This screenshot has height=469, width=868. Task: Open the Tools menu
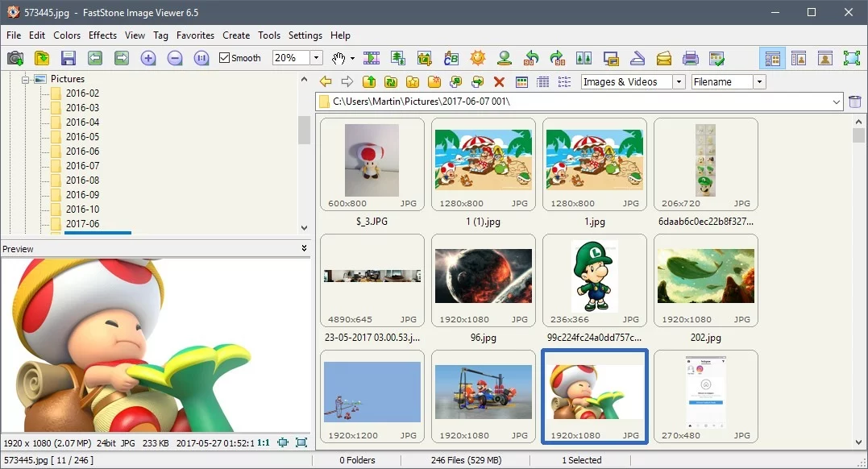(269, 35)
